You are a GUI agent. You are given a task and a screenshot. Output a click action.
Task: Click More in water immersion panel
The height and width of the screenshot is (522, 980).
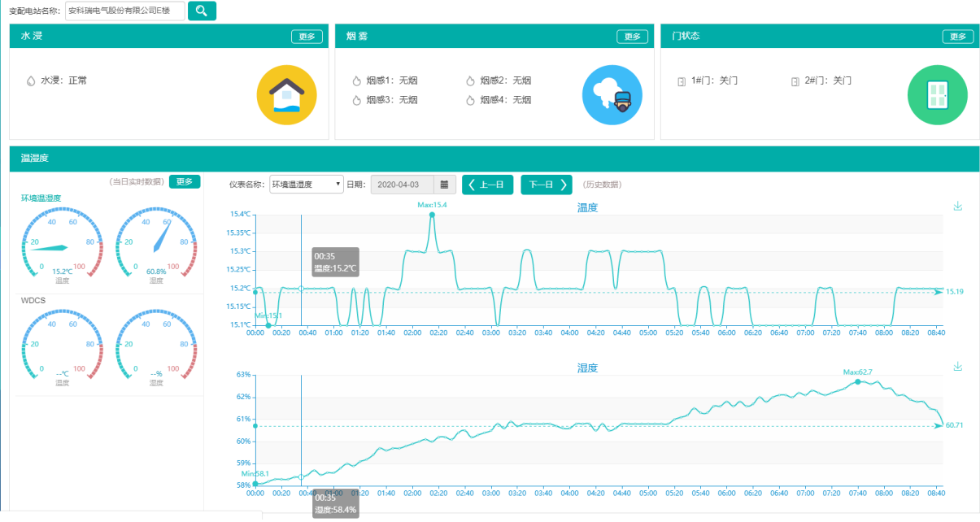point(307,37)
